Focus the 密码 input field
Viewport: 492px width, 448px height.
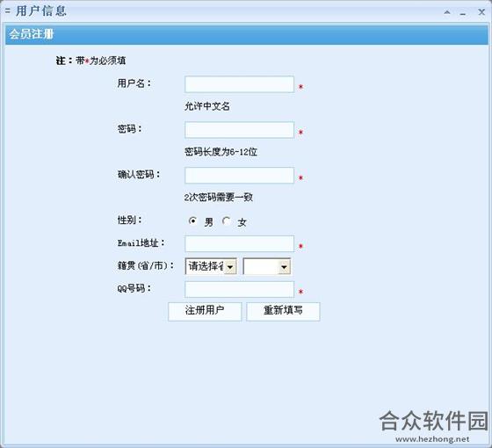[239, 130]
